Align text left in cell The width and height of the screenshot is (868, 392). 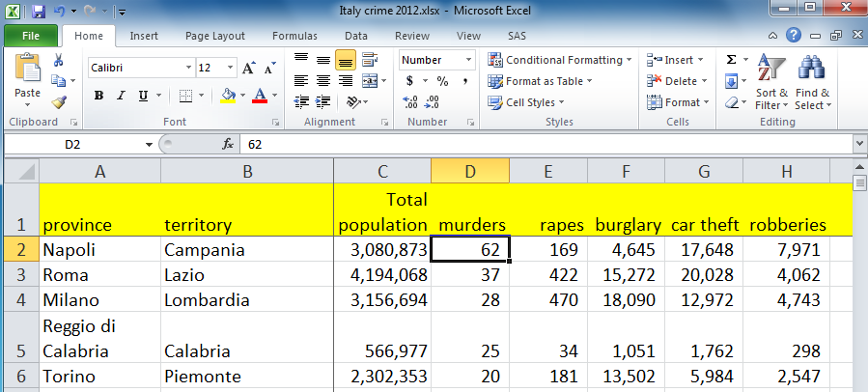pos(301,81)
